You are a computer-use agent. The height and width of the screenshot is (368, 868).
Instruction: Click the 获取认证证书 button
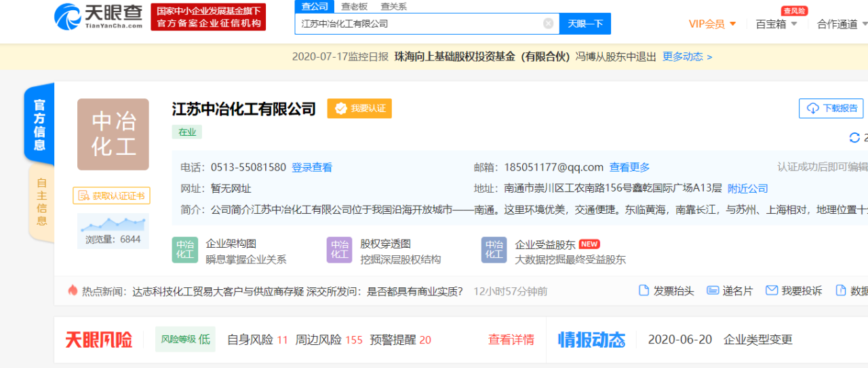coord(111,196)
